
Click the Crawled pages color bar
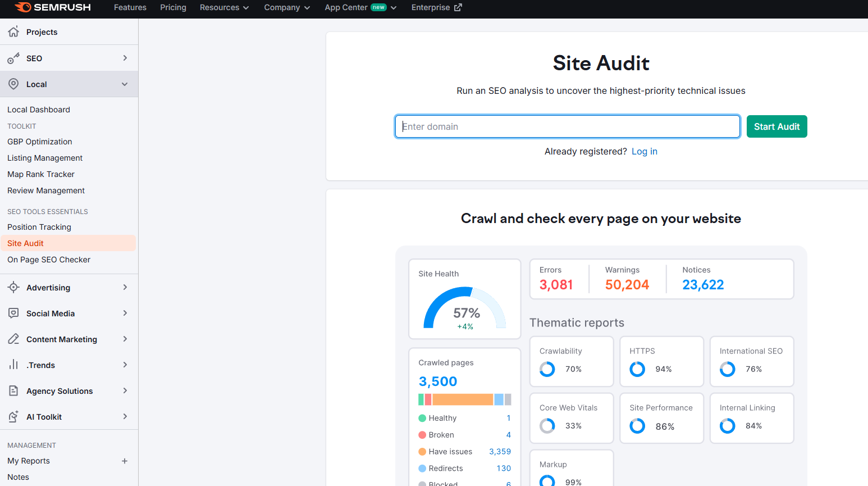pos(465,399)
